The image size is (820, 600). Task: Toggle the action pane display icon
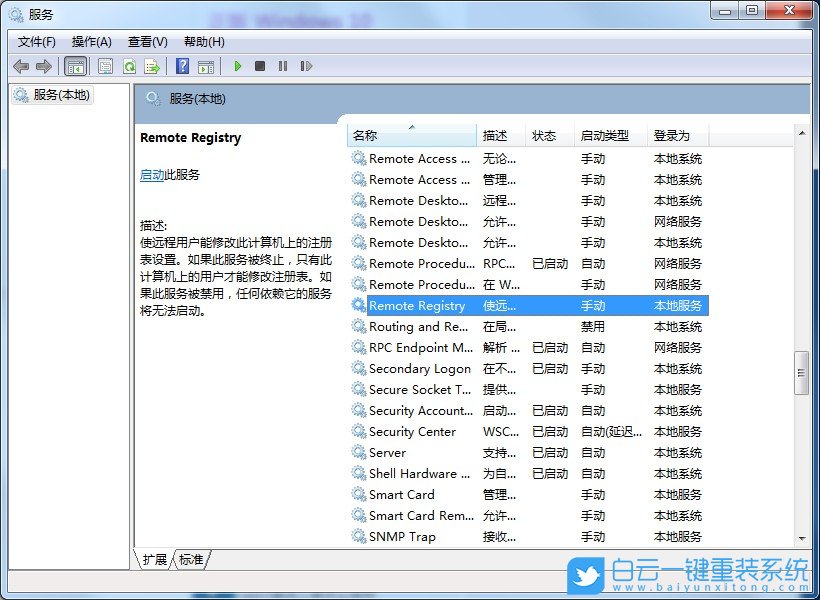[206, 66]
